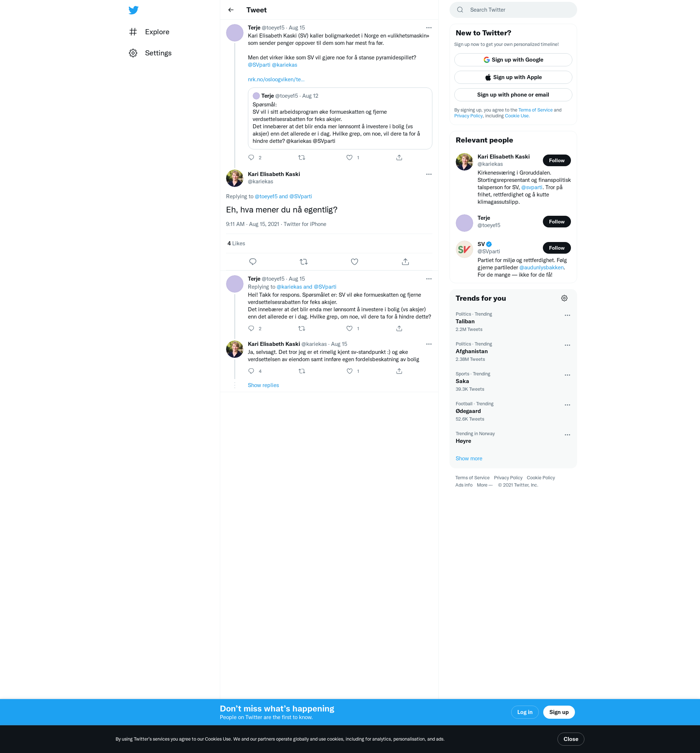Screen dimensions: 700x753
Task: Open more options for Afghanistan trend
Action: point(567,345)
